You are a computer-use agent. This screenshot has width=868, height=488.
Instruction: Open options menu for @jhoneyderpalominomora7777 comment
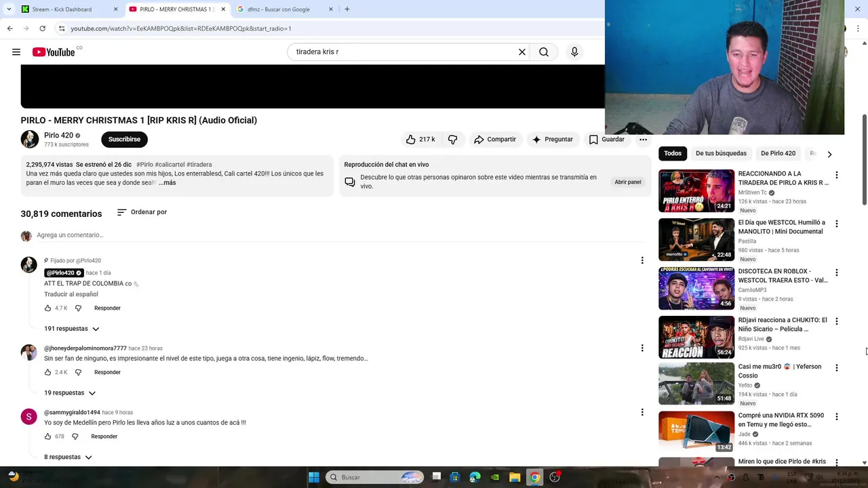(x=642, y=348)
